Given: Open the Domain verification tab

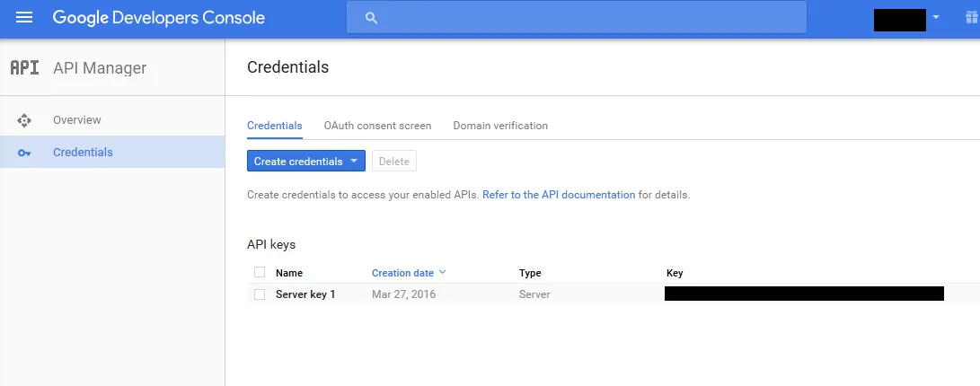Looking at the screenshot, I should 500,126.
